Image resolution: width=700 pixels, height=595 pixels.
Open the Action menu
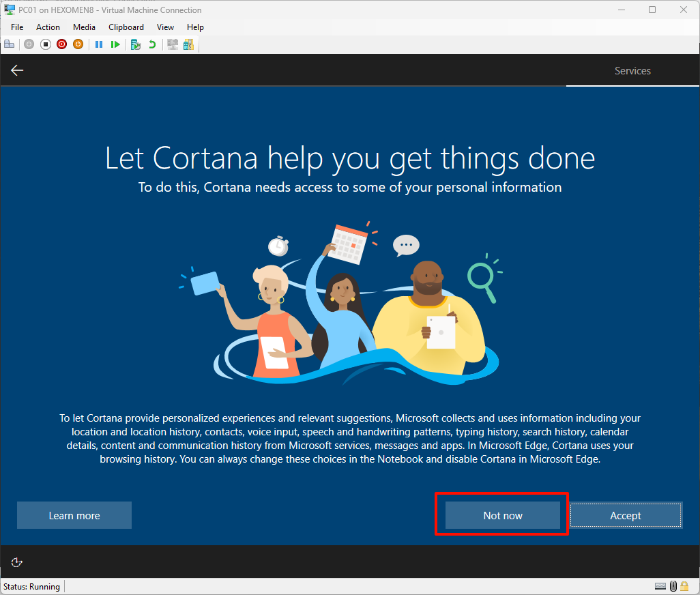click(48, 27)
